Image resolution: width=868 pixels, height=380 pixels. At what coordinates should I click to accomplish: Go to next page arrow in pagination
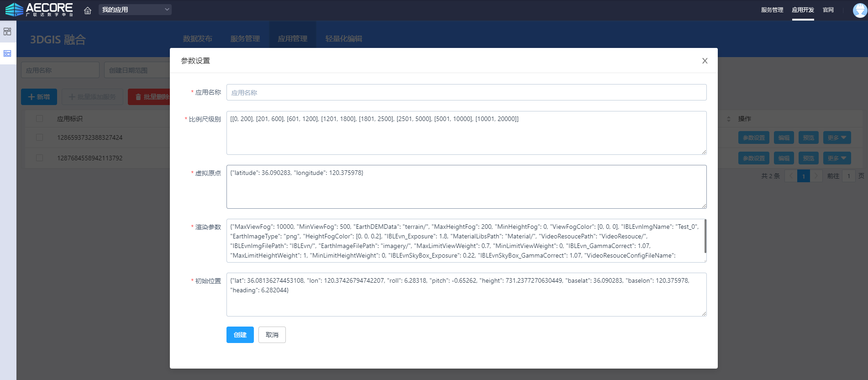816,176
